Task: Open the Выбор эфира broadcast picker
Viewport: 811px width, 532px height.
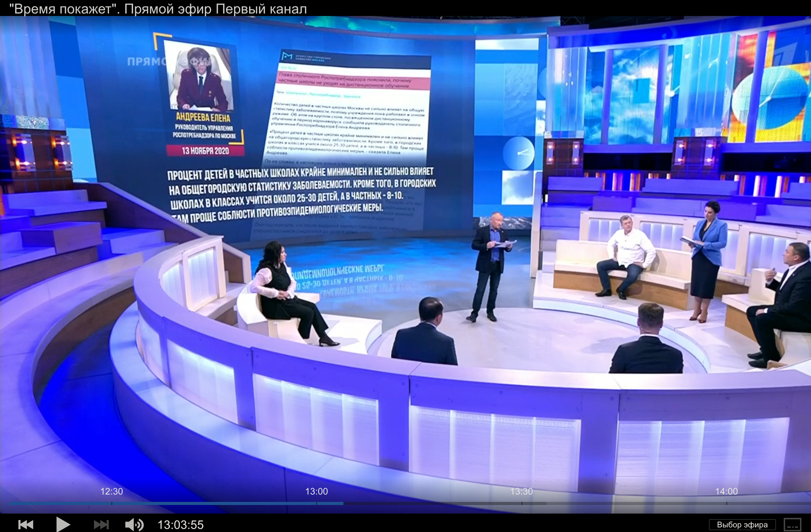Action: (742, 525)
